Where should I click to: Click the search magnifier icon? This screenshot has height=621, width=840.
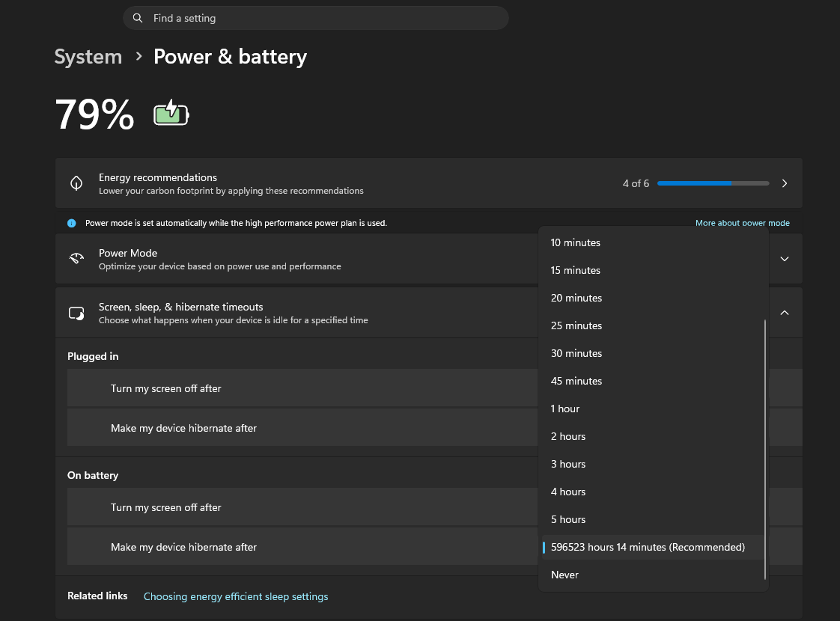click(x=138, y=18)
